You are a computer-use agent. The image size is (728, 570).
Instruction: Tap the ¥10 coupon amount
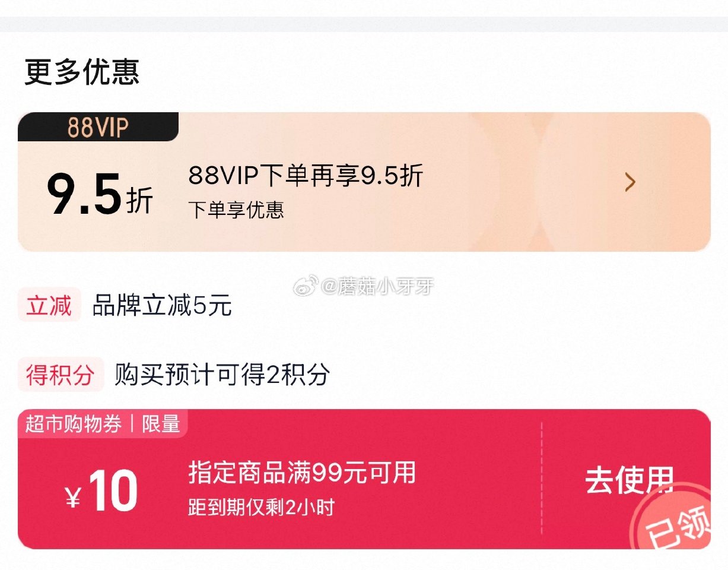point(102,493)
